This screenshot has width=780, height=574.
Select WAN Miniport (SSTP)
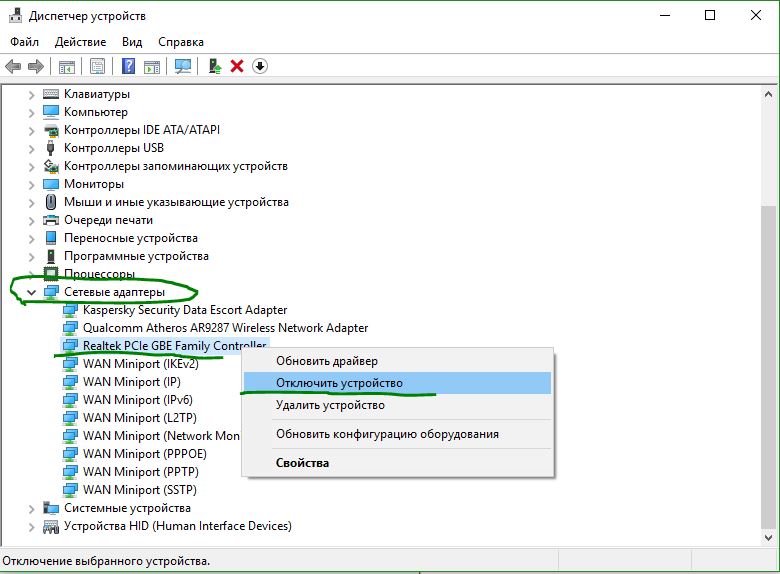click(140, 489)
